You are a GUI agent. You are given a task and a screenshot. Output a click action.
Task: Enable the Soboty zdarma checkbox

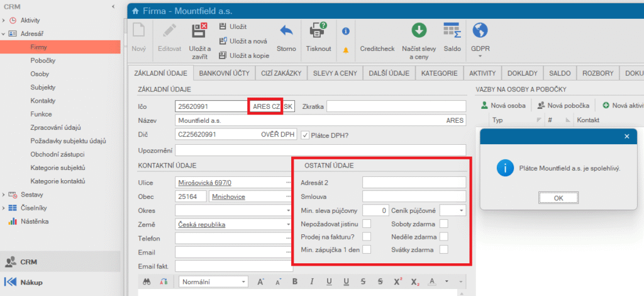coord(443,224)
